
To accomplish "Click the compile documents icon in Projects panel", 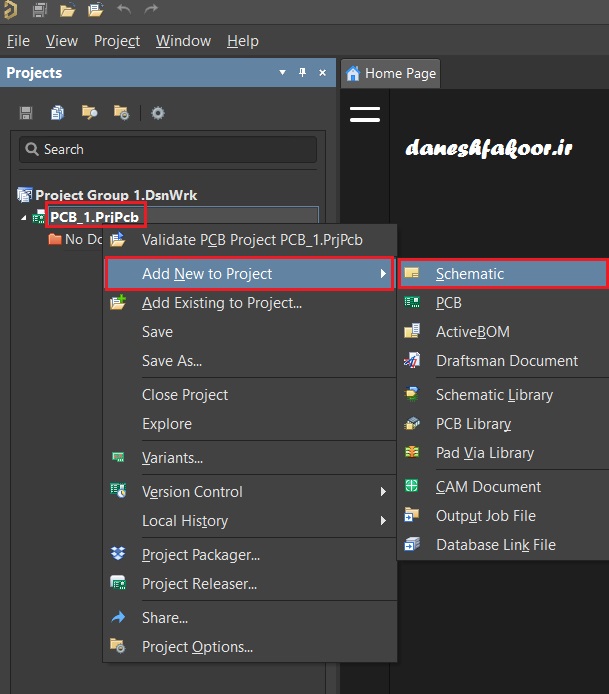I will [x=57, y=113].
